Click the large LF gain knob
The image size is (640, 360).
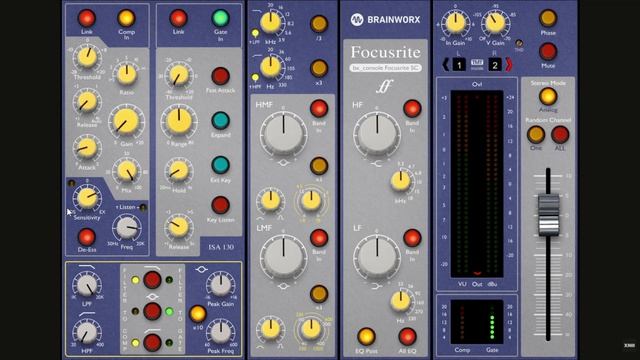coord(377,257)
